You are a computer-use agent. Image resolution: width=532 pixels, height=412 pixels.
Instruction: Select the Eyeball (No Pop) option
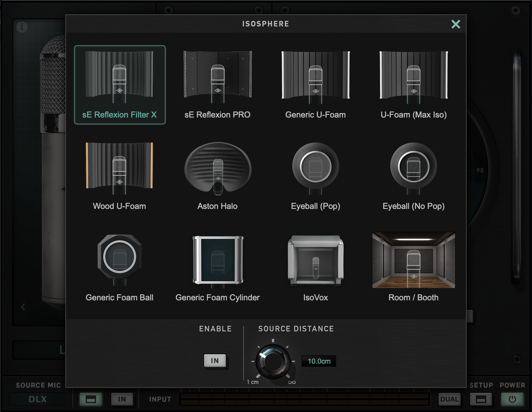[x=414, y=176]
